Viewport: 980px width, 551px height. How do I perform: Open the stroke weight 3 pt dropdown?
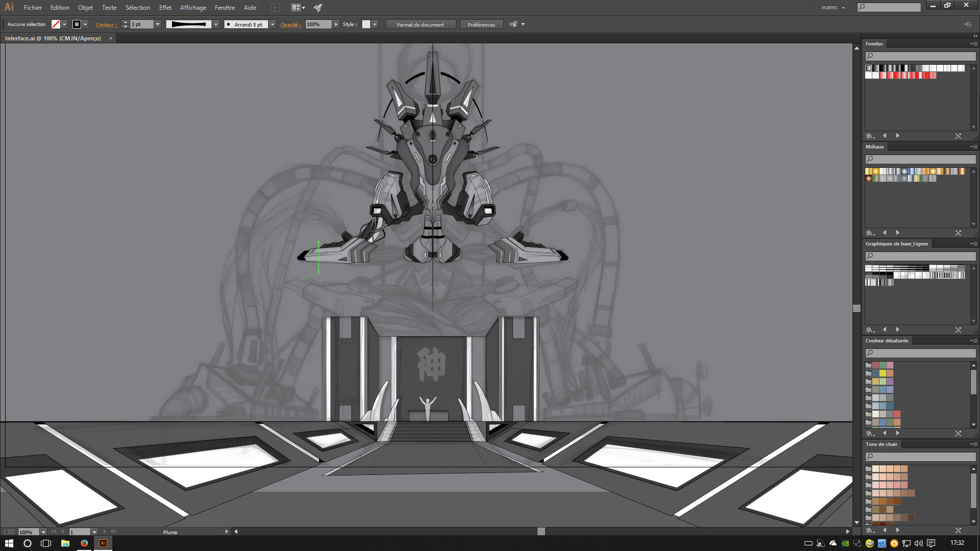(158, 24)
